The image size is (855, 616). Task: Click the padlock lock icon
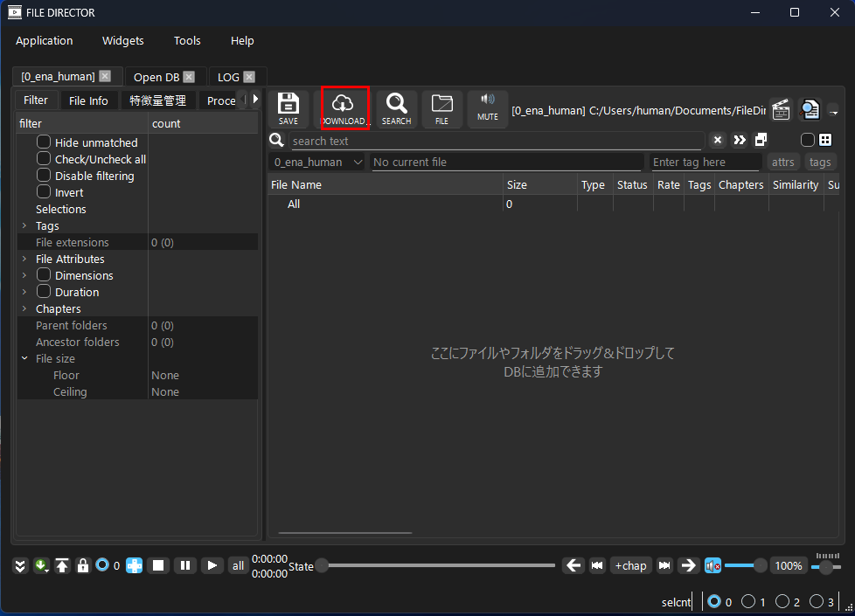tap(83, 565)
